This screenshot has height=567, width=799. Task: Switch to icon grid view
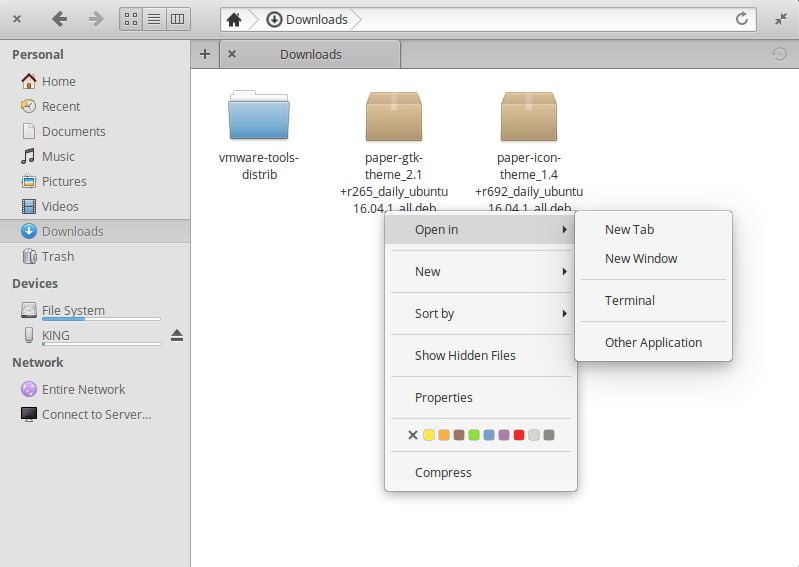(x=131, y=19)
